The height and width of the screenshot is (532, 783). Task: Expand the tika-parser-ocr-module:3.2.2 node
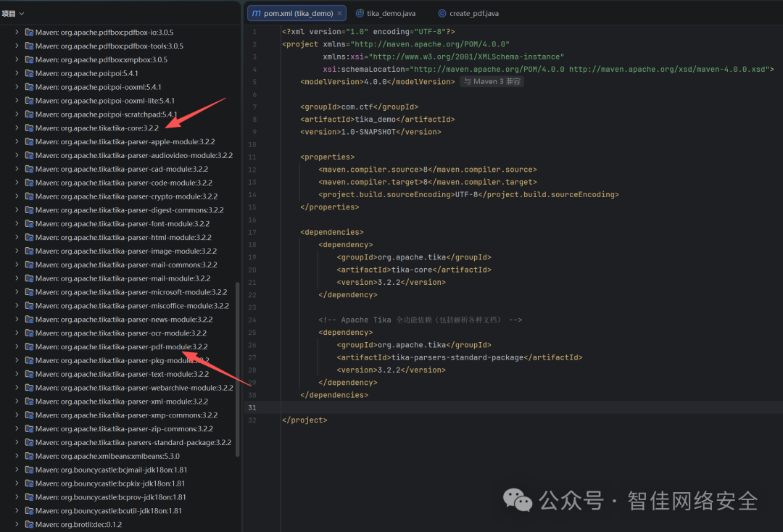pyautogui.click(x=17, y=333)
